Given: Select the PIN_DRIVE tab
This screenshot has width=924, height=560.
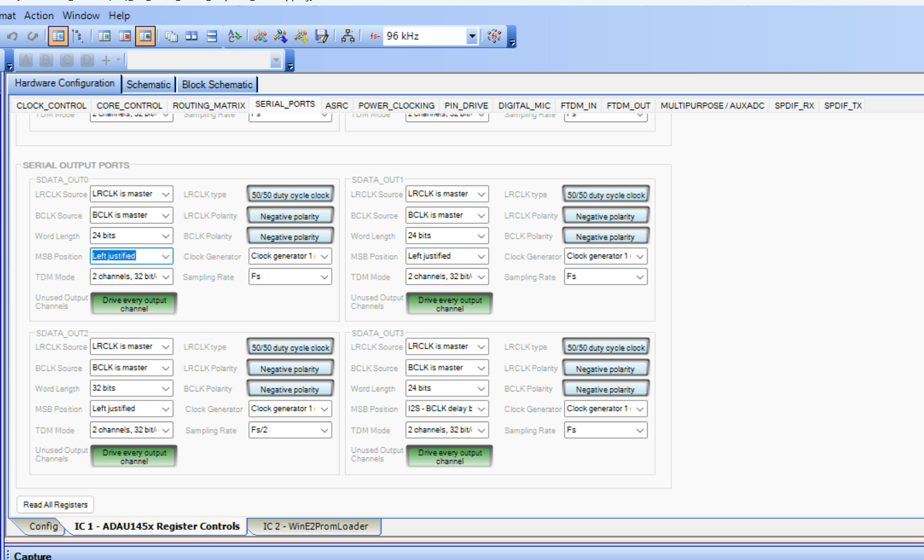Looking at the screenshot, I should (466, 106).
